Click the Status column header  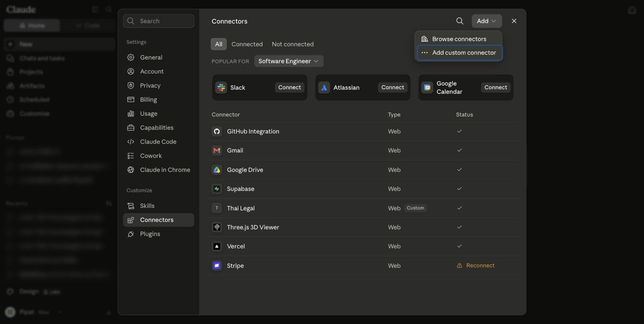click(x=464, y=114)
